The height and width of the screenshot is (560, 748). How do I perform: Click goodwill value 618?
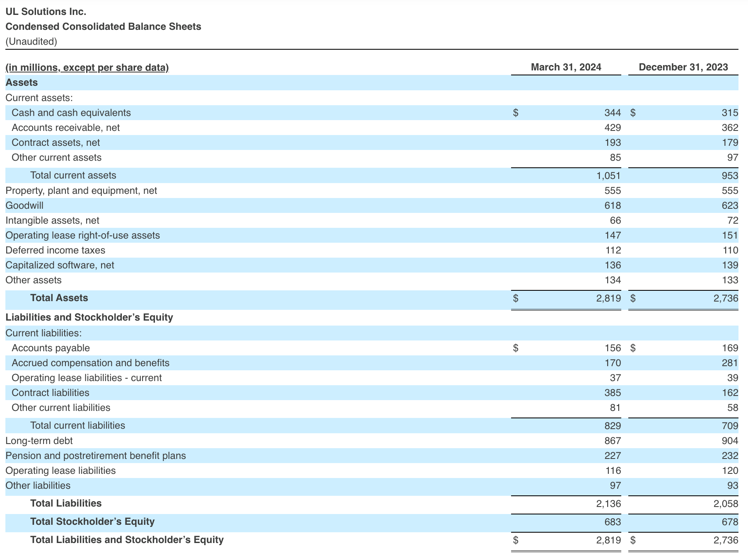613,205
